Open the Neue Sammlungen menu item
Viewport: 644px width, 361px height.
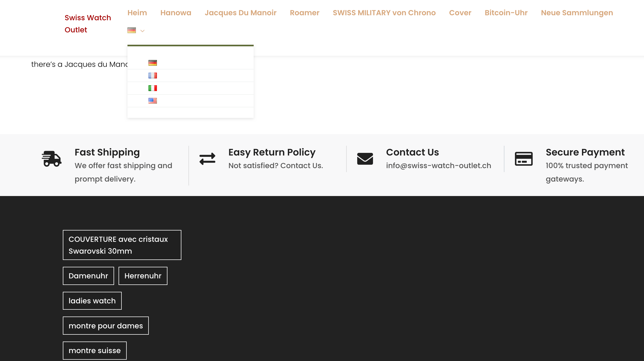point(577,13)
